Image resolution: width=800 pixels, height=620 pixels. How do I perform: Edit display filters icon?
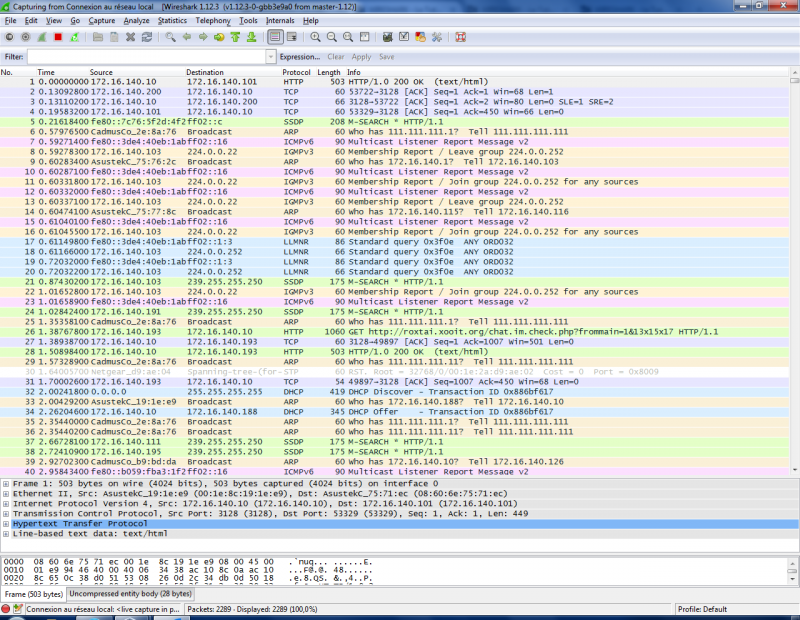click(404, 37)
